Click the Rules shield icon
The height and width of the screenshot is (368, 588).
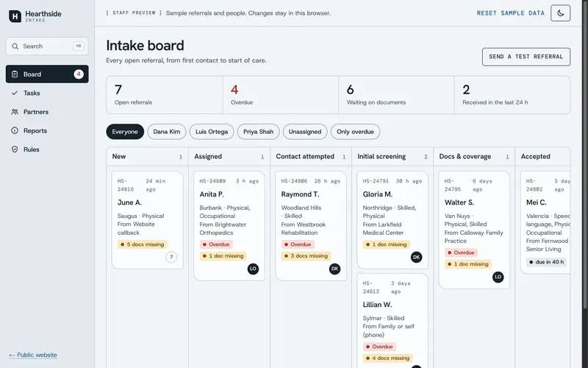[15, 149]
